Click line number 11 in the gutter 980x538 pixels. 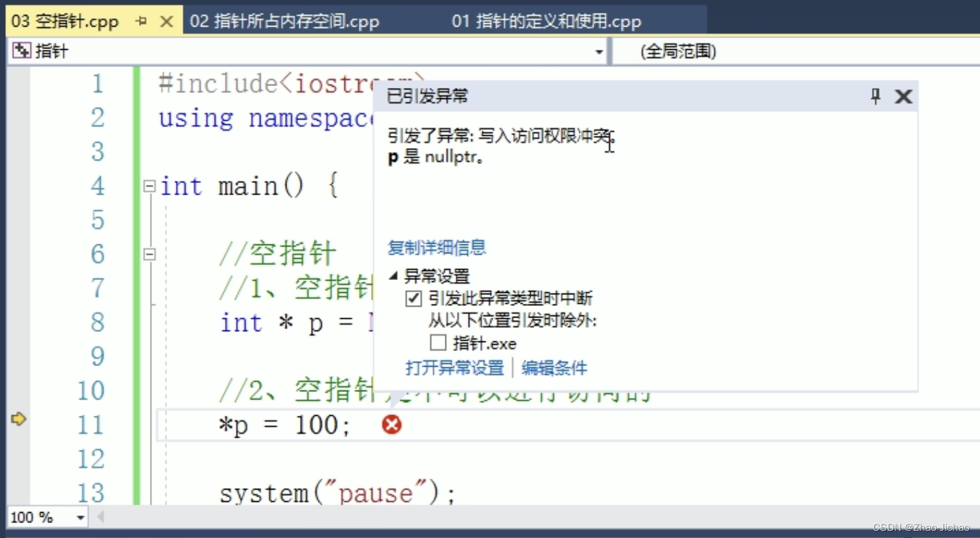coord(91,425)
